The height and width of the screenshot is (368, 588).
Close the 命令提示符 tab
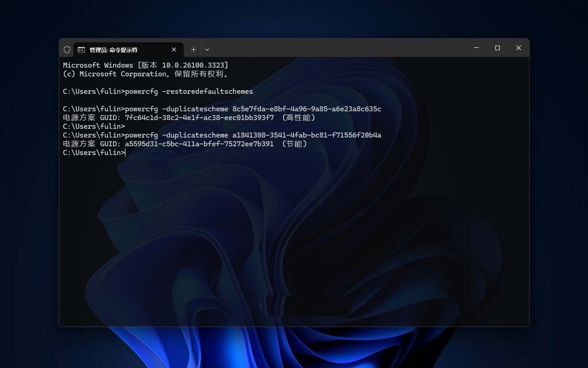[174, 50]
